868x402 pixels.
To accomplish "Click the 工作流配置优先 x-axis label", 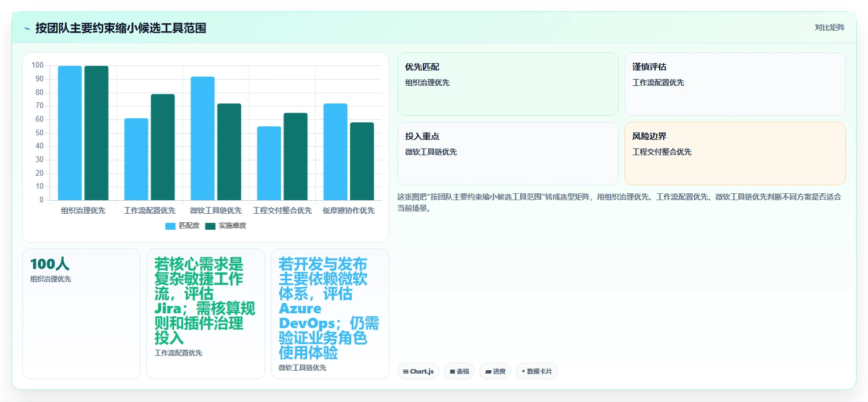I will [x=150, y=210].
